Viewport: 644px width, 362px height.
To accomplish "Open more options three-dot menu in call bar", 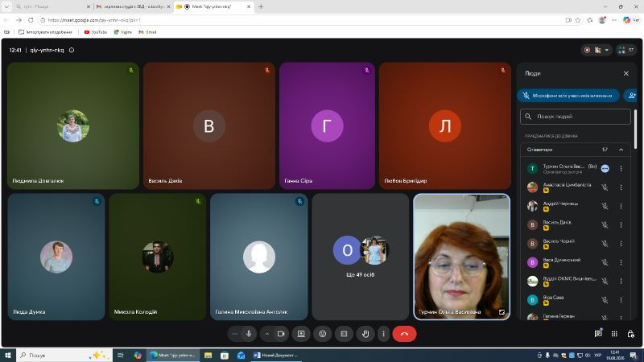I will tap(383, 334).
